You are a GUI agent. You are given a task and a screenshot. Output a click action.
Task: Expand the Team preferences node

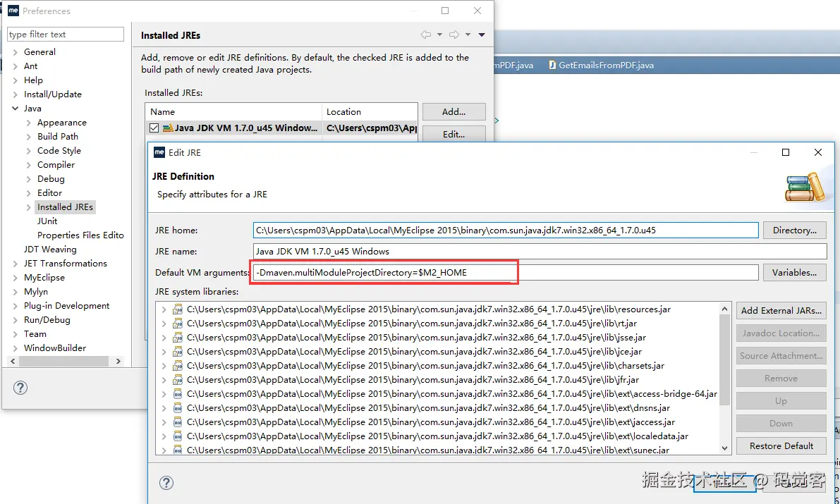point(15,333)
